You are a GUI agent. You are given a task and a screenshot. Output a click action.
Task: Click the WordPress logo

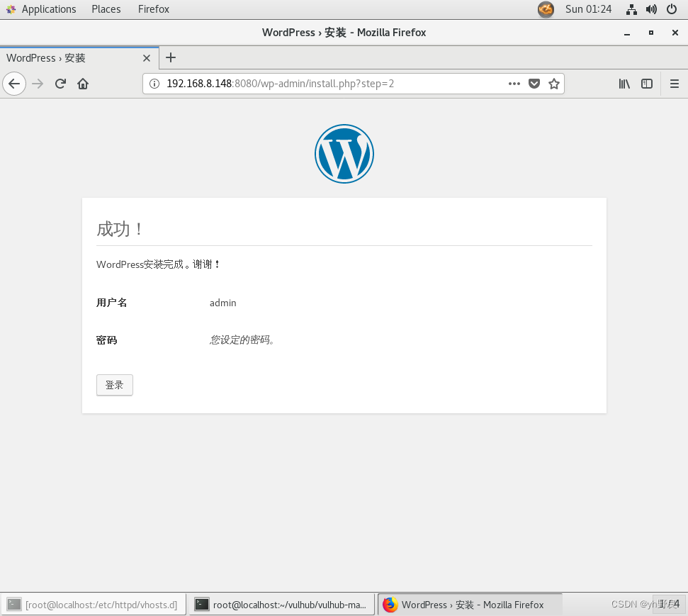[344, 154]
